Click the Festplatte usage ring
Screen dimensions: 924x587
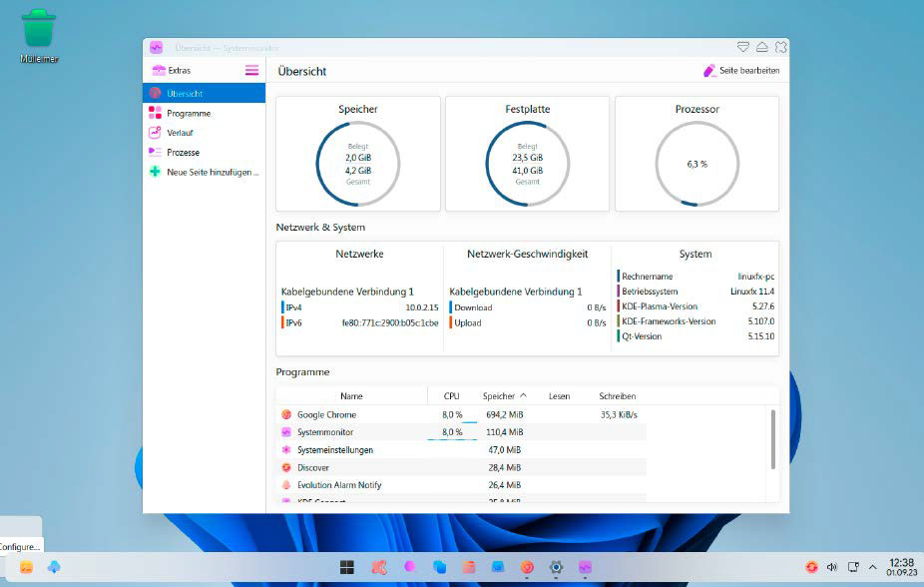pyautogui.click(x=528, y=164)
